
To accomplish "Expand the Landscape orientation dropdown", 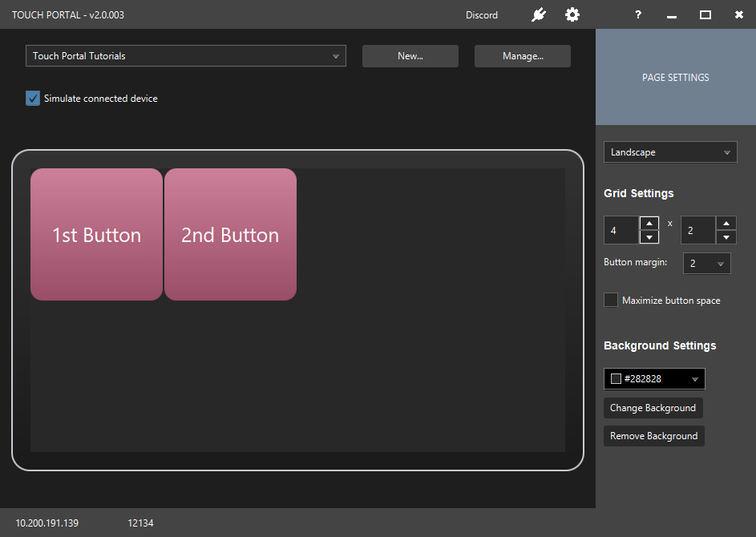I will click(x=670, y=152).
